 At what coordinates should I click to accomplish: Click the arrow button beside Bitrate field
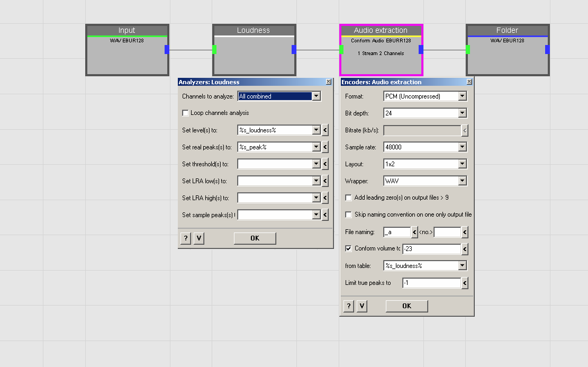465,131
